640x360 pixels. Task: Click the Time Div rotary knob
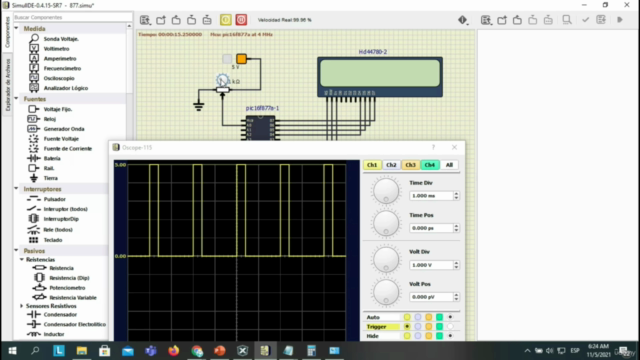point(386,191)
